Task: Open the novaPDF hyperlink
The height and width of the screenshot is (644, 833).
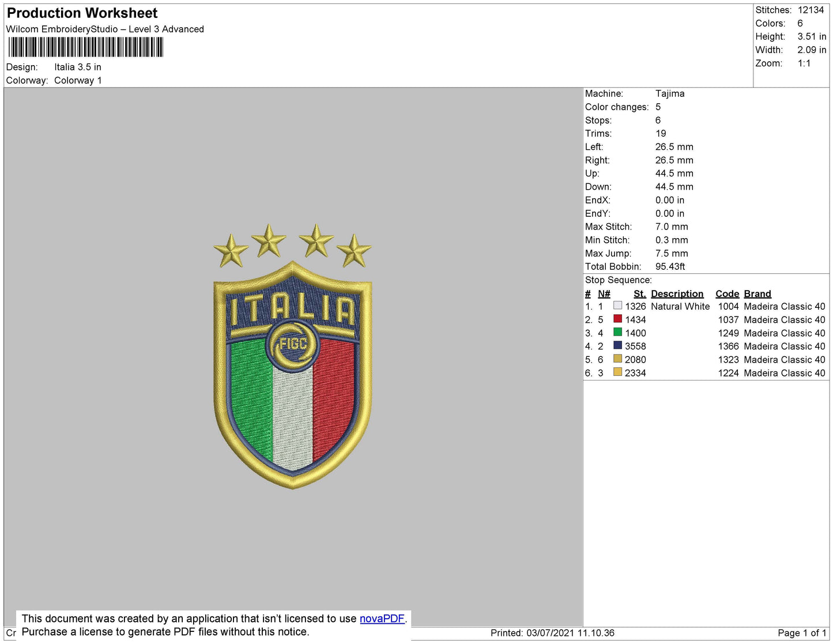Action: pyautogui.click(x=382, y=619)
